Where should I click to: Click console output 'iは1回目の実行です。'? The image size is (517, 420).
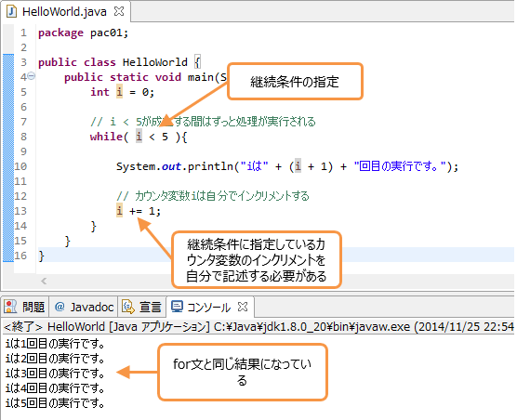(55, 344)
